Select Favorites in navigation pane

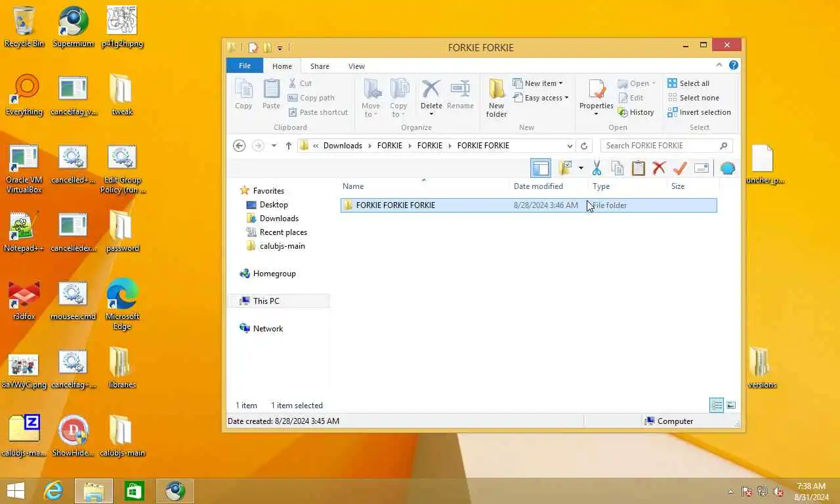click(262, 190)
